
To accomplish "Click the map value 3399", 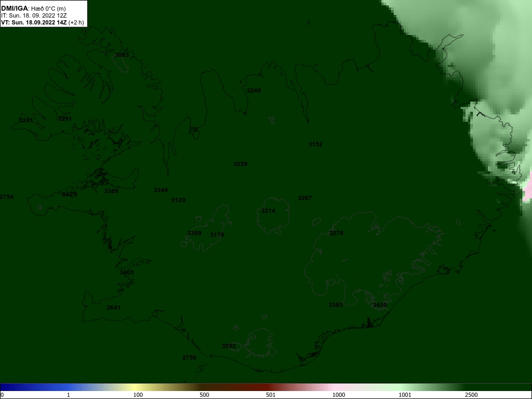I will click(x=194, y=234).
